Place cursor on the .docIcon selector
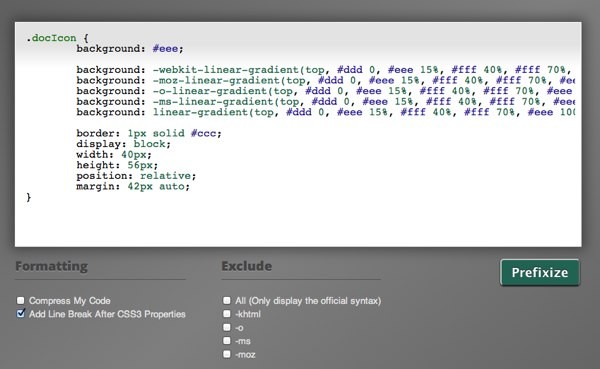 point(51,38)
